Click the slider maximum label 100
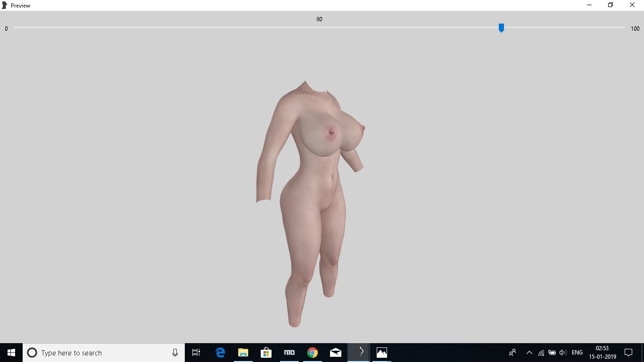 click(635, 29)
